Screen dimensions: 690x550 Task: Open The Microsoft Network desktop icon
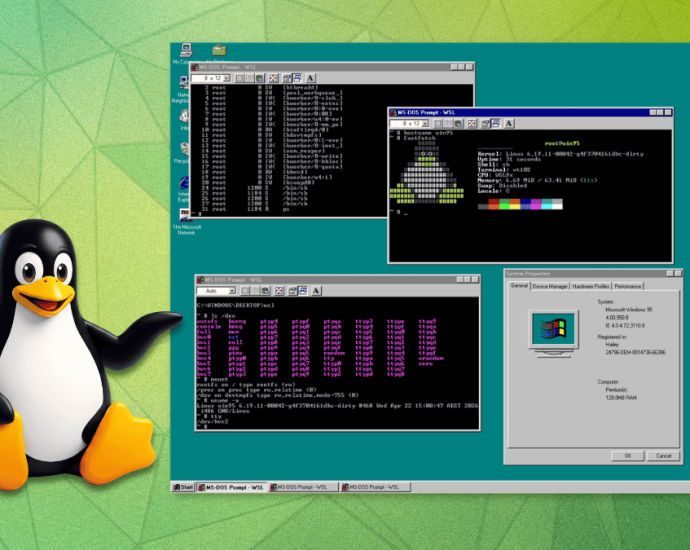(186, 222)
